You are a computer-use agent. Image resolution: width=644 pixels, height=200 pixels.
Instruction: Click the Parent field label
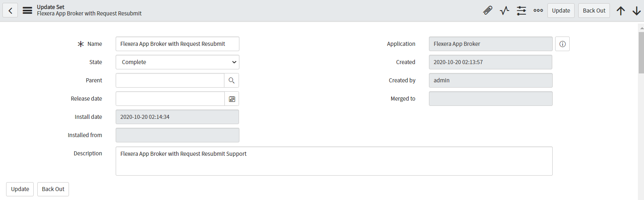(x=94, y=80)
